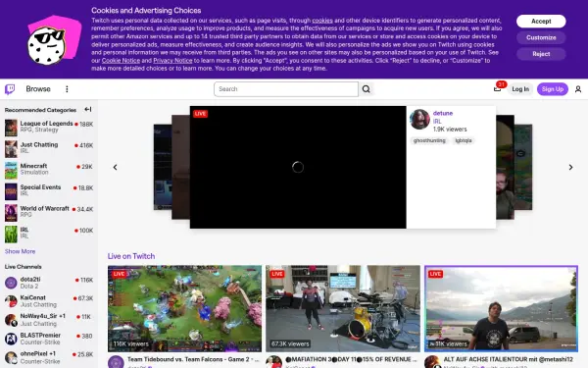Open IRL category link under detune
Screen dimensions: 588x368
(437, 122)
